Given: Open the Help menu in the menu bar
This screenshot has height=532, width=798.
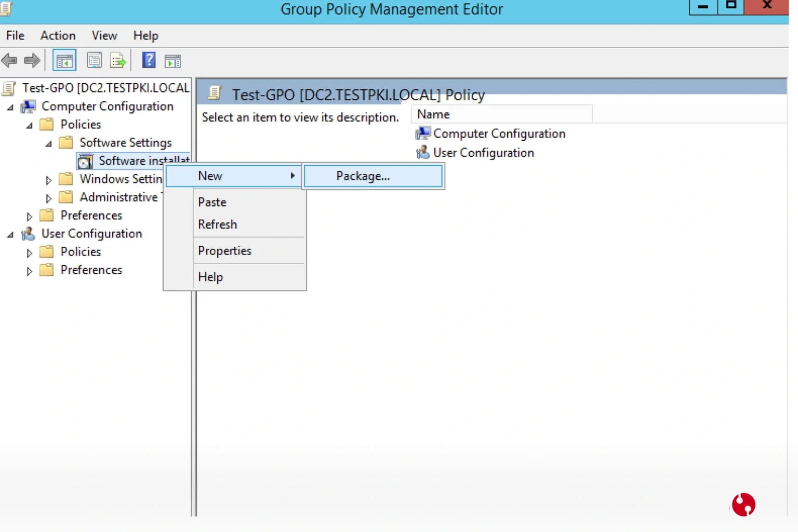Looking at the screenshot, I should [x=145, y=35].
